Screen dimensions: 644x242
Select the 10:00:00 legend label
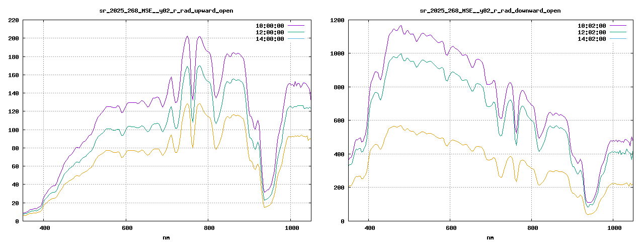270,25
